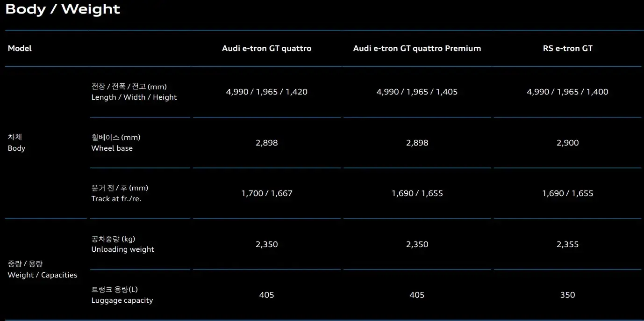
Task: Click the Body / Weight heading
Action: [x=63, y=9]
